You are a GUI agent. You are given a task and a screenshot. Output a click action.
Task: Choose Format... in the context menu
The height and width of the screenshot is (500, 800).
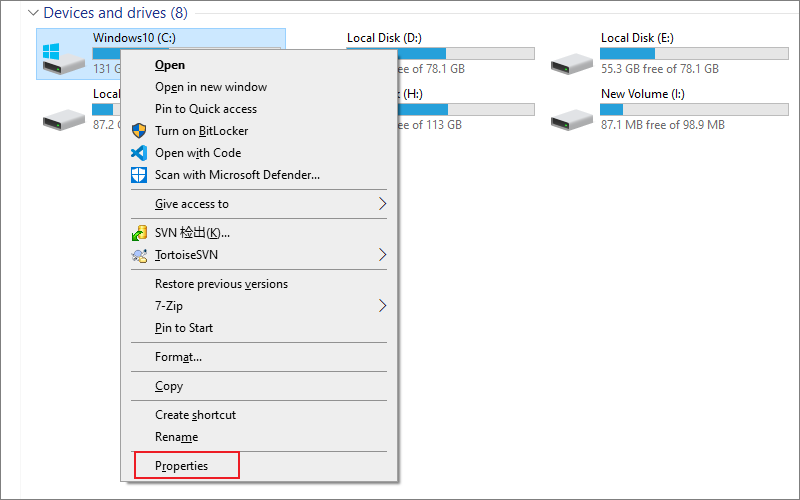[178, 357]
